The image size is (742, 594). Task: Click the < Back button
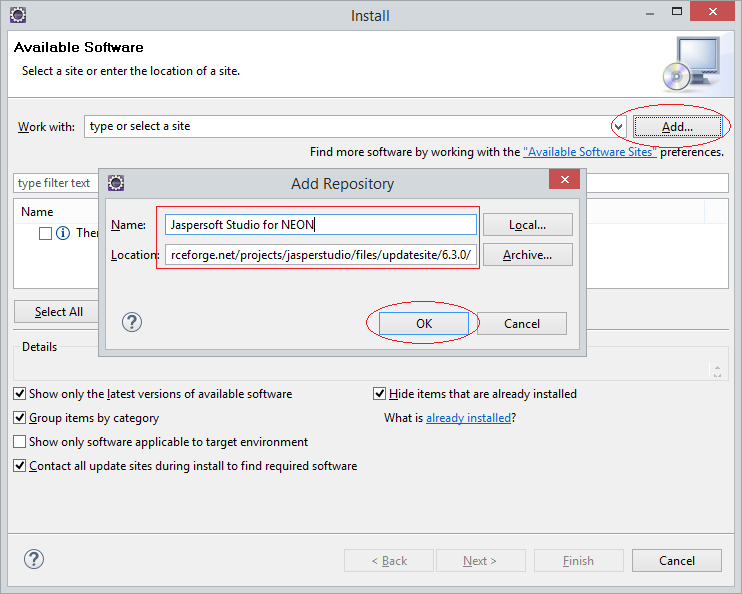389,561
